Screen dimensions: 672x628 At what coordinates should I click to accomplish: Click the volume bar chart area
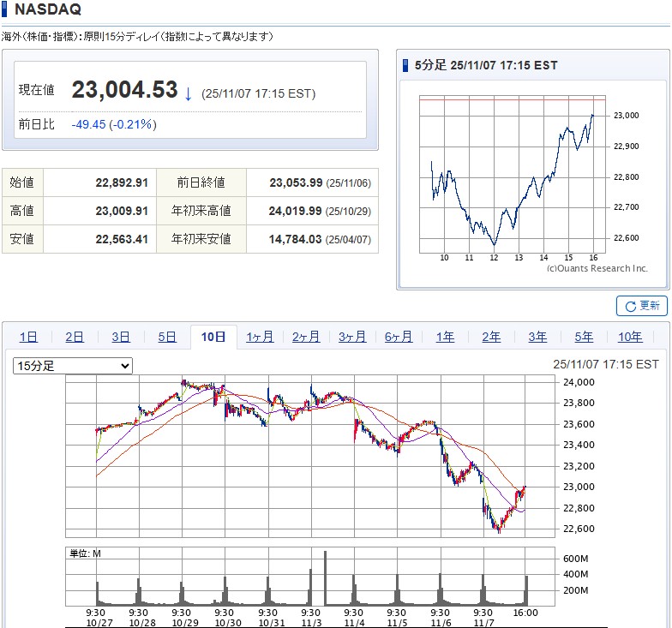(311, 578)
